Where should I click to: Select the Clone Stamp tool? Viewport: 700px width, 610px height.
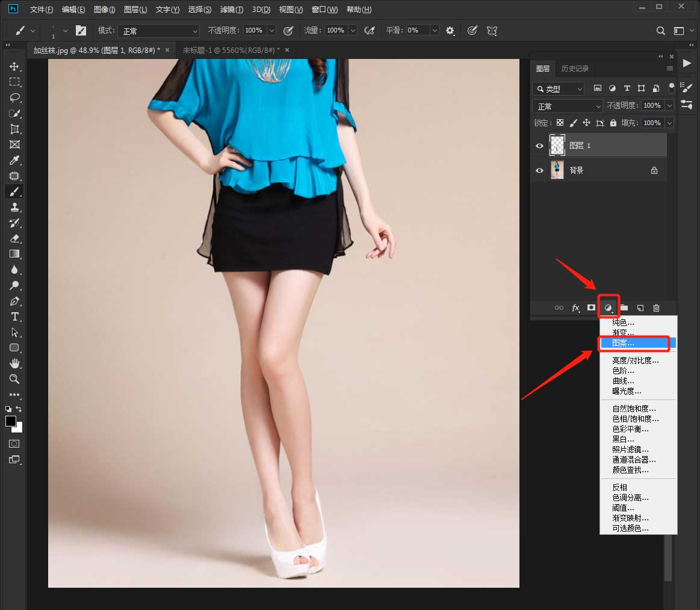(x=14, y=207)
